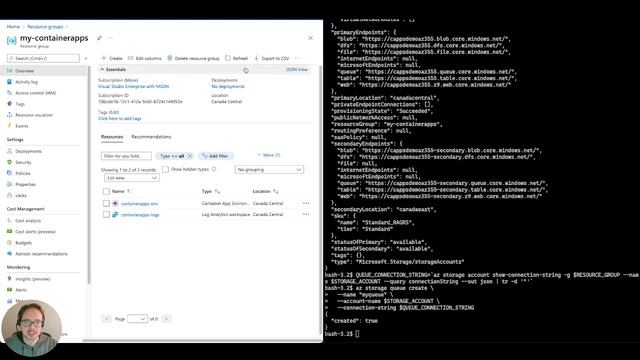Viewport: 640px width, 360px height.
Task: Focus the Filter for any field box
Action: [x=126, y=156]
